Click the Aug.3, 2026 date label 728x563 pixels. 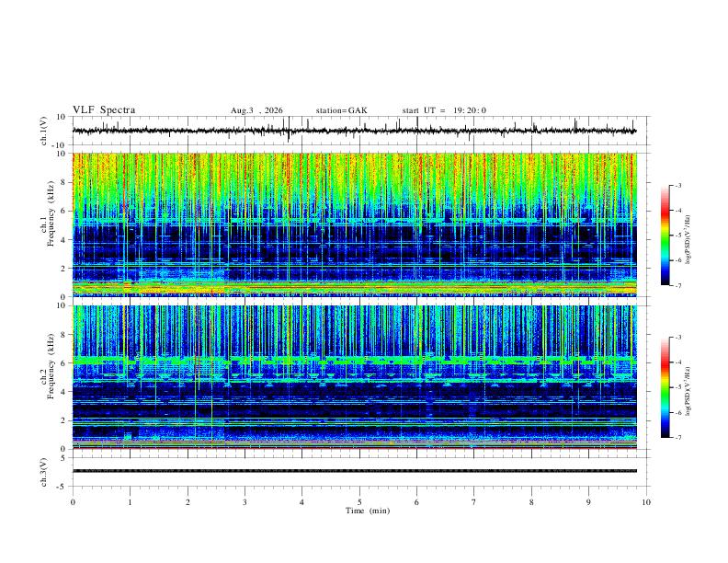[x=256, y=110]
